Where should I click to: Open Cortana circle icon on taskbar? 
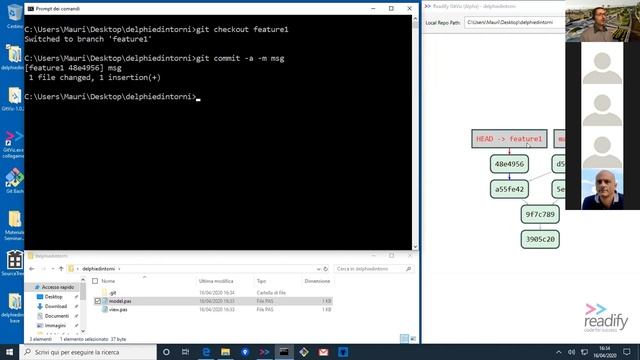166,352
